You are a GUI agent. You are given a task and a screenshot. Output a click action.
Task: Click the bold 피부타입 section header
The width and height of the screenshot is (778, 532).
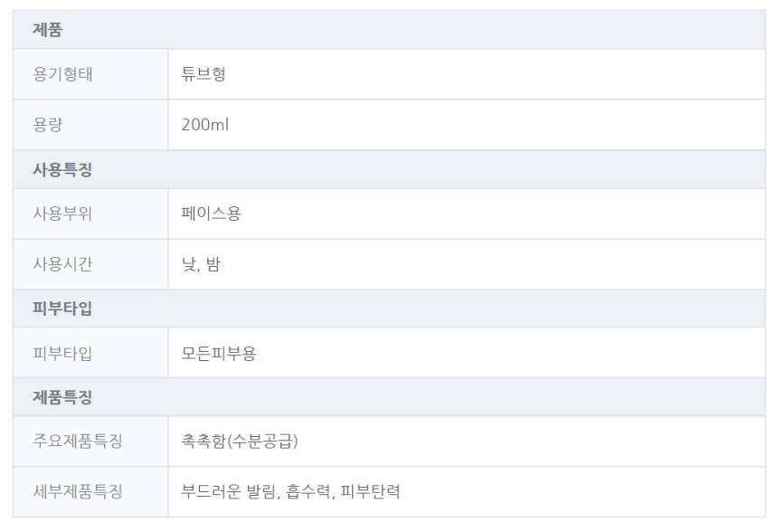(62, 309)
